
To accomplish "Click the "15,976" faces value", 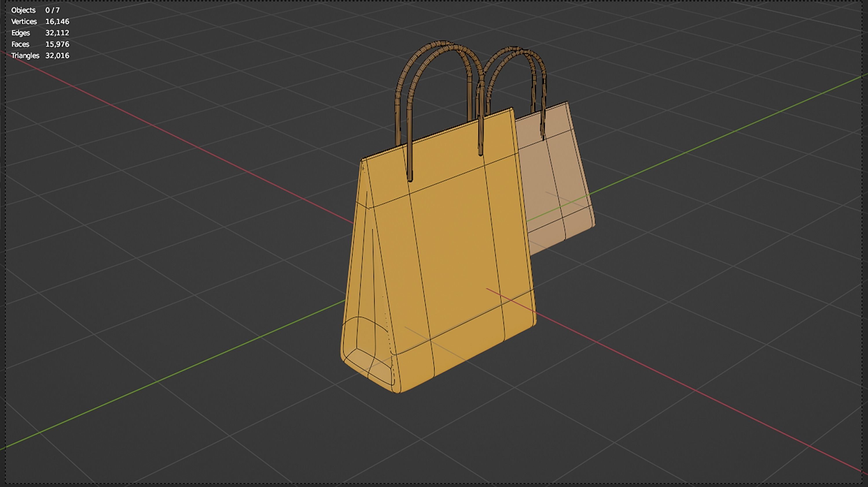I will pos(57,44).
